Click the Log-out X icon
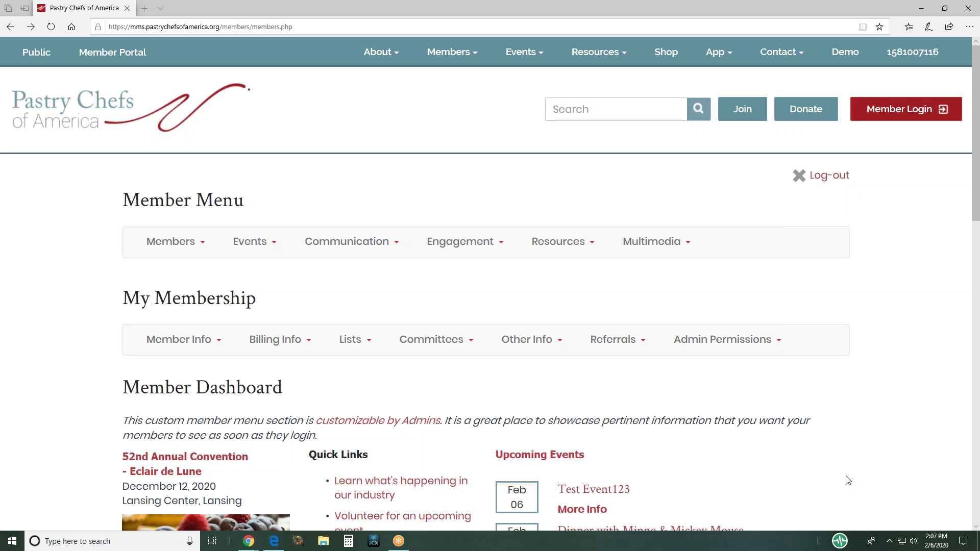The height and width of the screenshot is (551, 980). pyautogui.click(x=799, y=176)
